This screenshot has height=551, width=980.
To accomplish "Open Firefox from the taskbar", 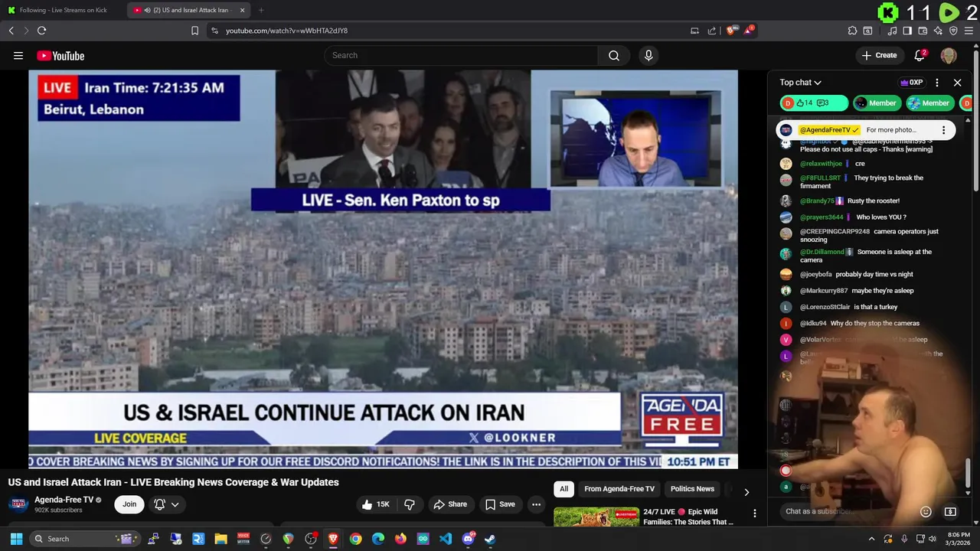I will click(400, 539).
